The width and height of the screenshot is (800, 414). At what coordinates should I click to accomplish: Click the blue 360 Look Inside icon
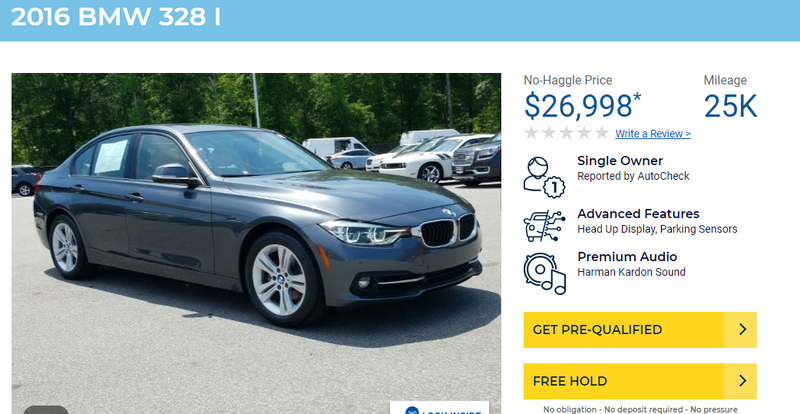point(412,410)
